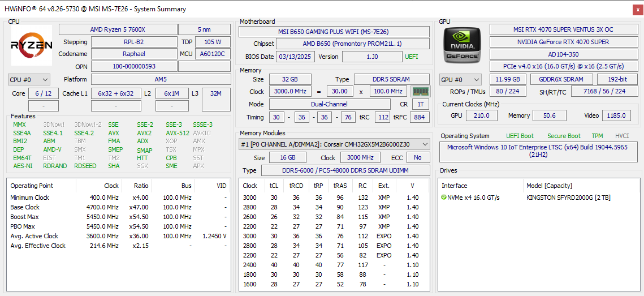Click the 6x32 + 6x32 L1 cache field
This screenshot has width=644, height=296.
(x=116, y=93)
